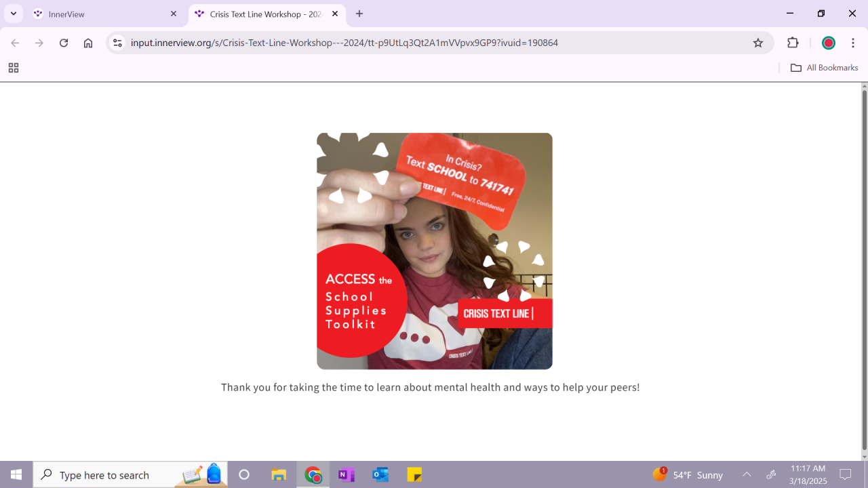The image size is (868, 488).
Task: Open the clock and calendar flyout
Action: [808, 474]
